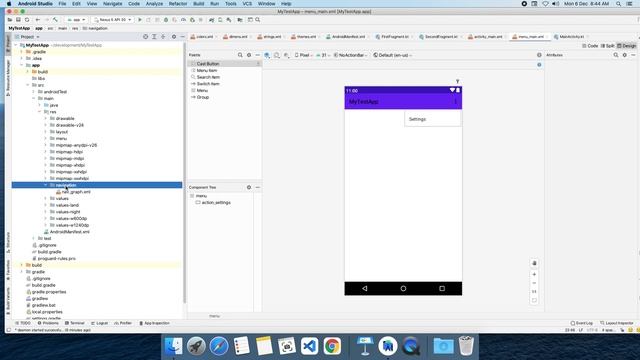Click the Debug app bug icon

[166, 20]
